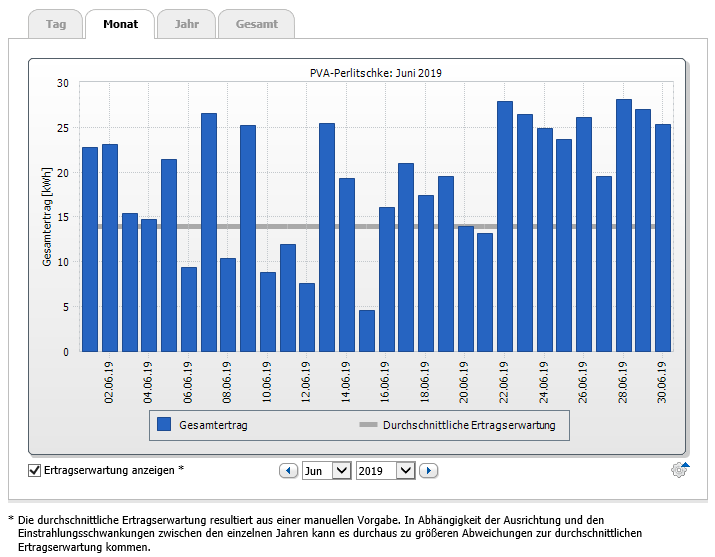715x557 pixels.
Task: Select the bar for 20.06.19
Action: pyautogui.click(x=466, y=289)
